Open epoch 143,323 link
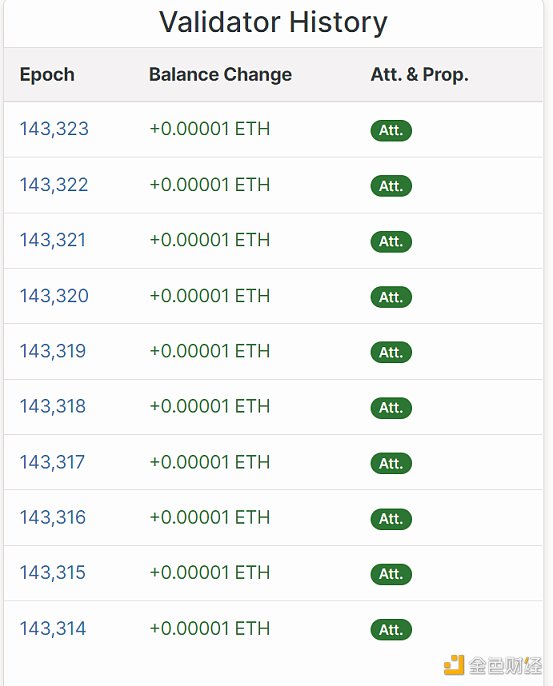Screen dimensions: 553x686 click(x=54, y=129)
